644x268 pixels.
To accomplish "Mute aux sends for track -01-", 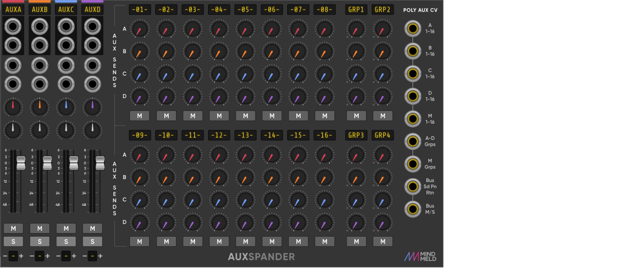I will [x=140, y=116].
